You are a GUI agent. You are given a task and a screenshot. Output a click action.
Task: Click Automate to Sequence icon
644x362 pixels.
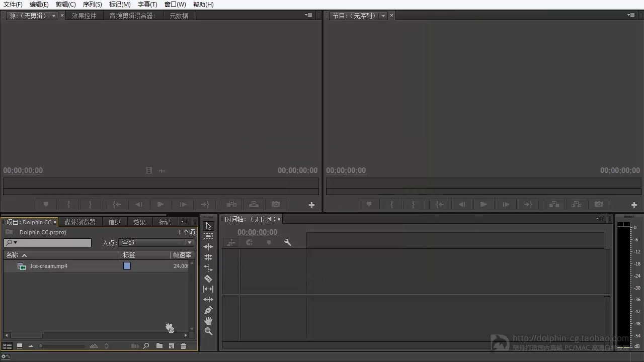pos(134,346)
